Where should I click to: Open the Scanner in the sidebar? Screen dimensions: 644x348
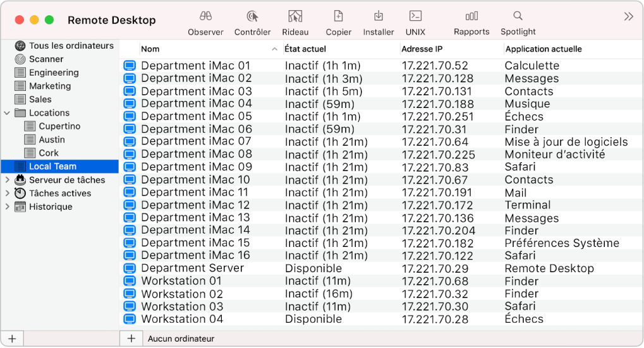coord(46,59)
